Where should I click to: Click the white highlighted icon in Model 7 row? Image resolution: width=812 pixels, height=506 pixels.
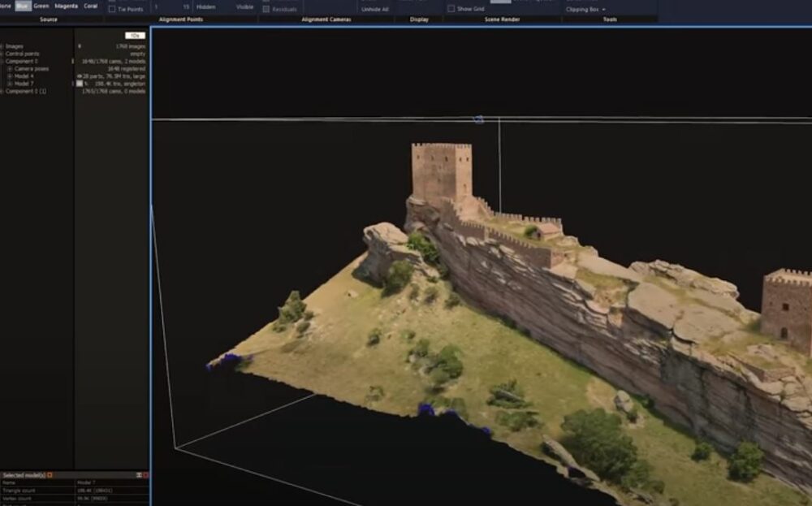tap(79, 84)
